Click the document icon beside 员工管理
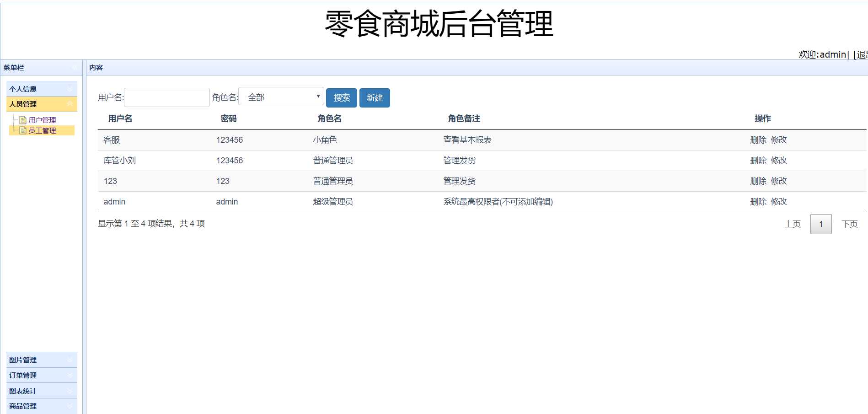 23,130
